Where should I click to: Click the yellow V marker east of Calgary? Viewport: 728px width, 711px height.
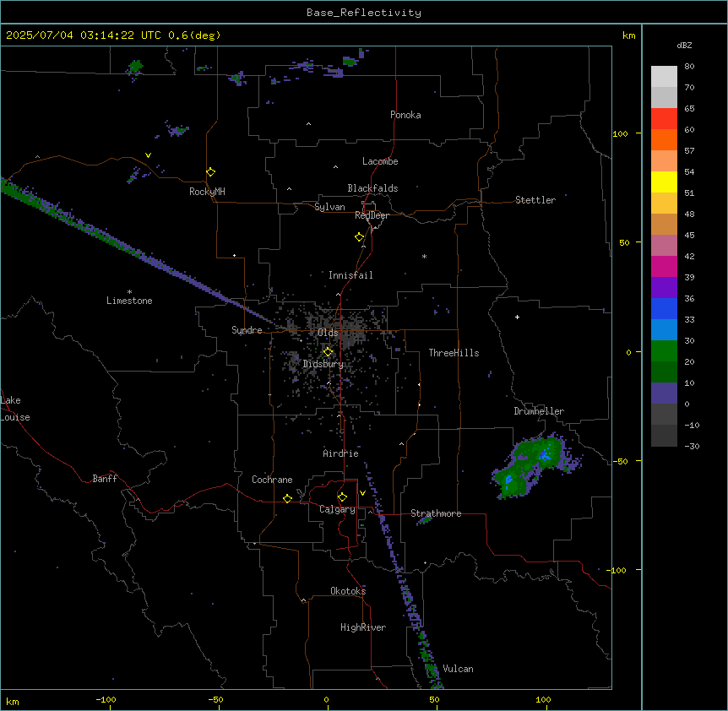click(x=362, y=493)
